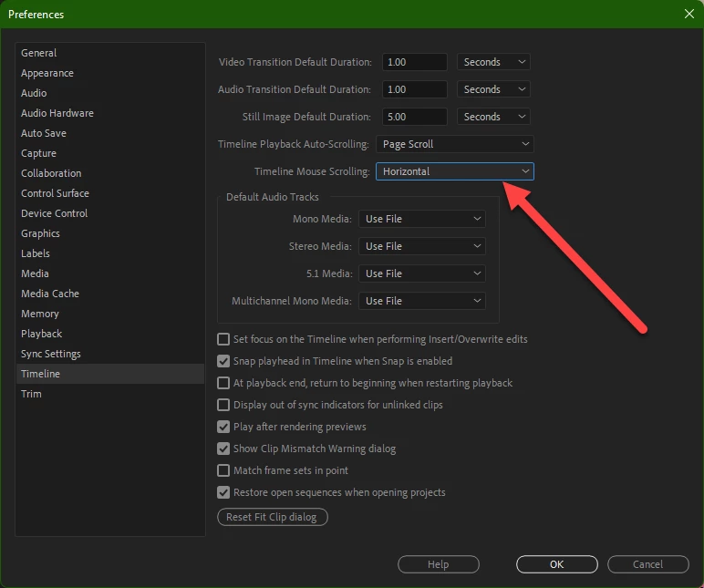Open Timeline Playback Auto-Scrolling dropdown

tap(455, 144)
